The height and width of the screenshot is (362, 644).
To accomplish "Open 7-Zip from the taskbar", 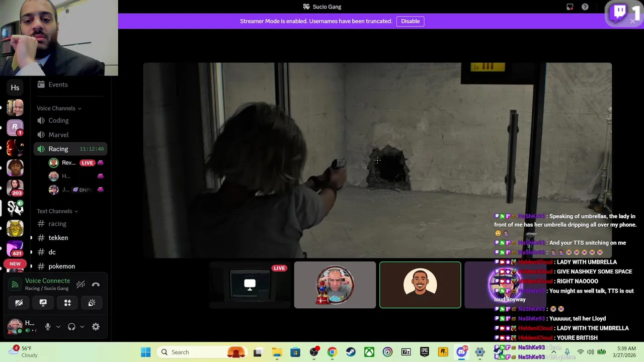I will [406, 352].
